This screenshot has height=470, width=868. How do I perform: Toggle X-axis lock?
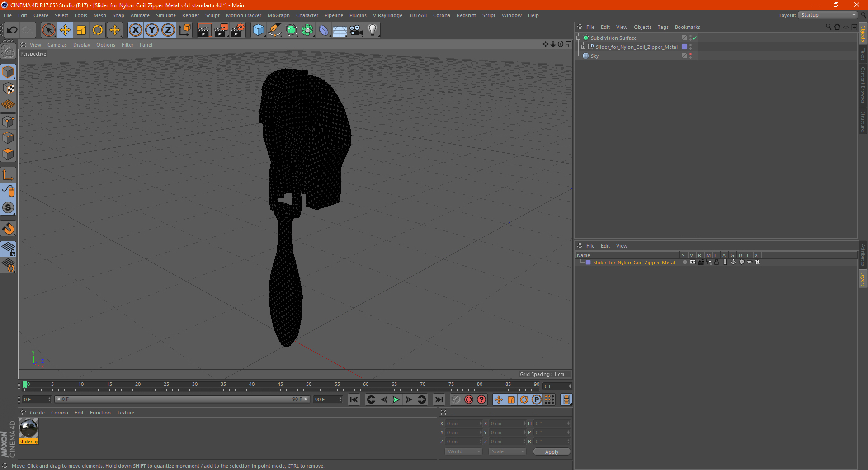[135, 30]
